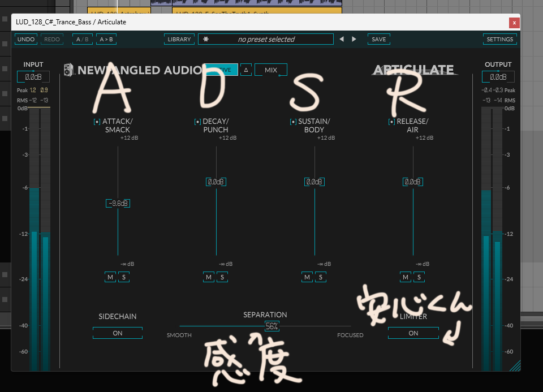Go to next preset arrow
543x392 pixels.
(x=354, y=39)
